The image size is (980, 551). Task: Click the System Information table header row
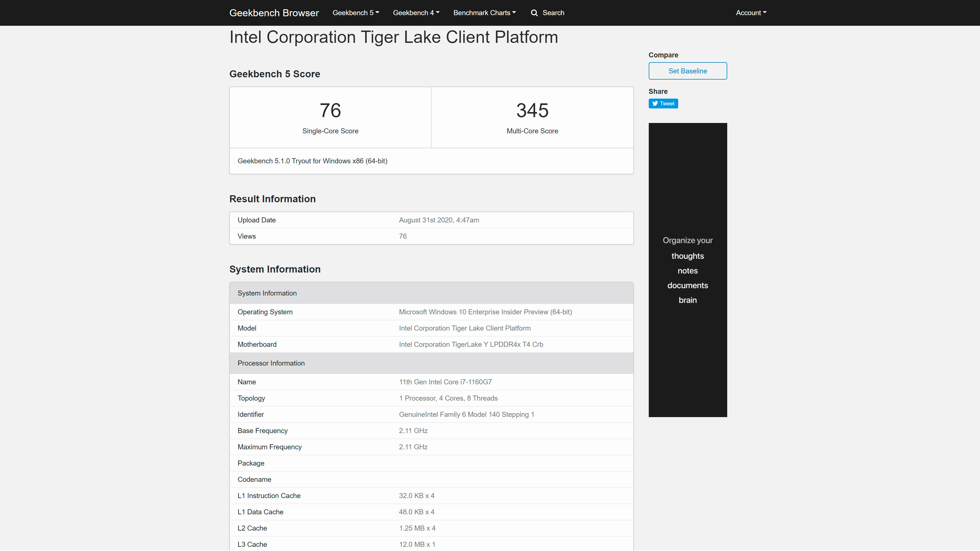(267, 293)
